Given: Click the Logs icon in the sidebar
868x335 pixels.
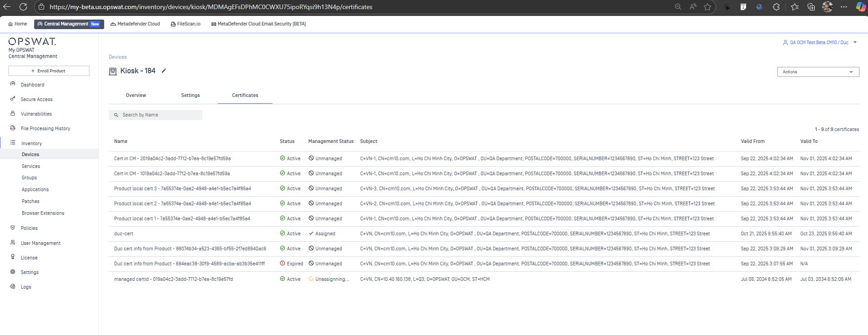Looking at the screenshot, I should tap(13, 286).
